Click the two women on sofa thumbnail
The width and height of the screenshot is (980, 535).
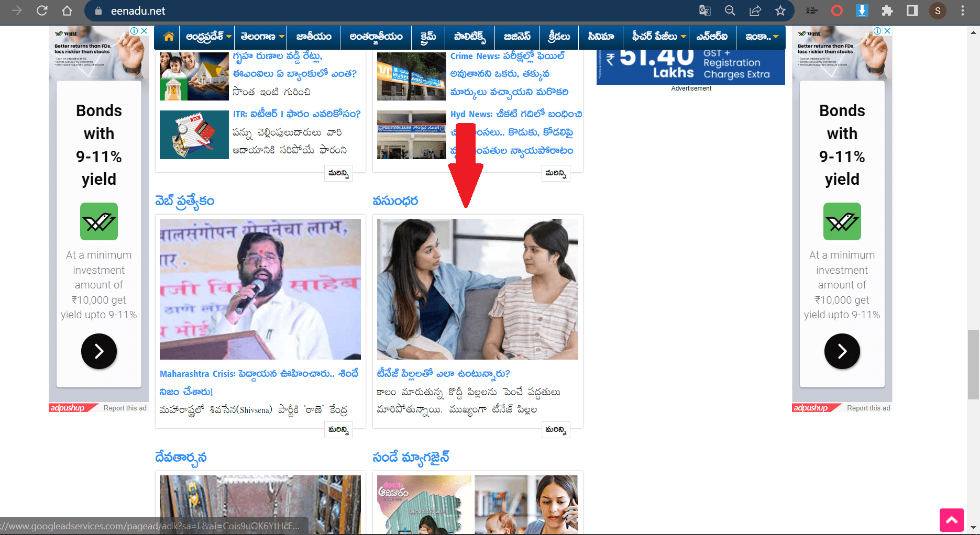click(478, 289)
